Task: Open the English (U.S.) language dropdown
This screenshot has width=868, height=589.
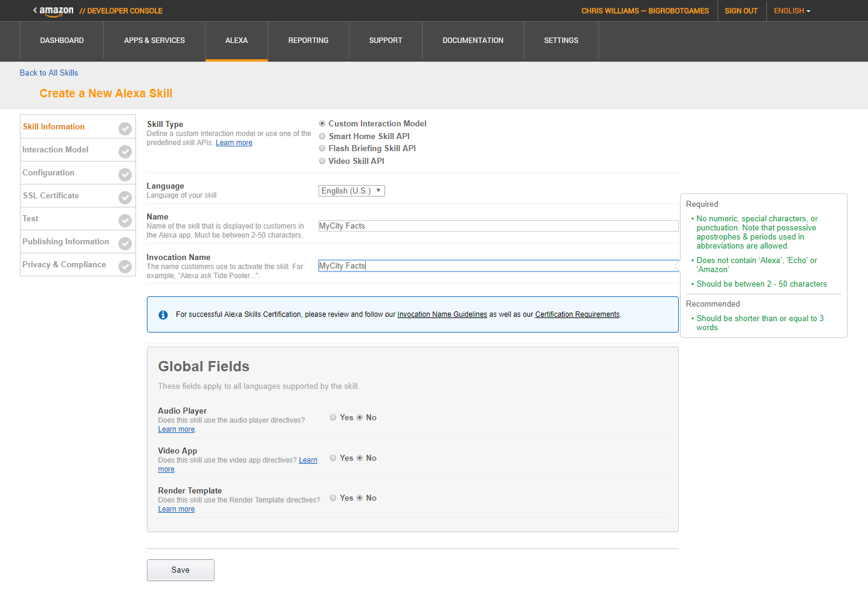Action: (351, 190)
